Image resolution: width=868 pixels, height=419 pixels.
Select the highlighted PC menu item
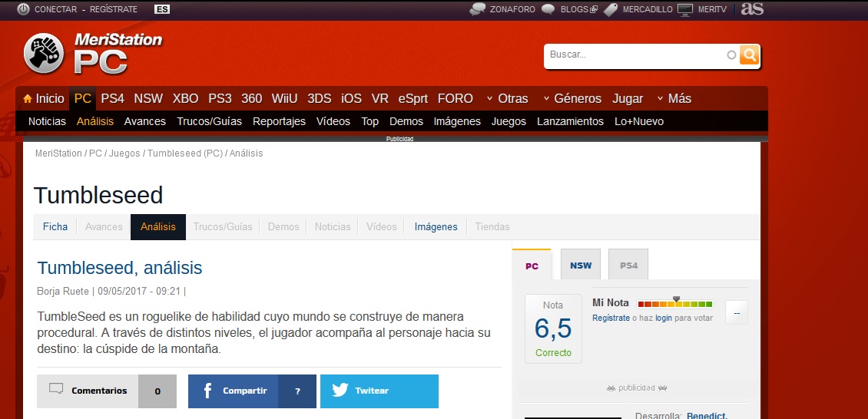tap(82, 99)
